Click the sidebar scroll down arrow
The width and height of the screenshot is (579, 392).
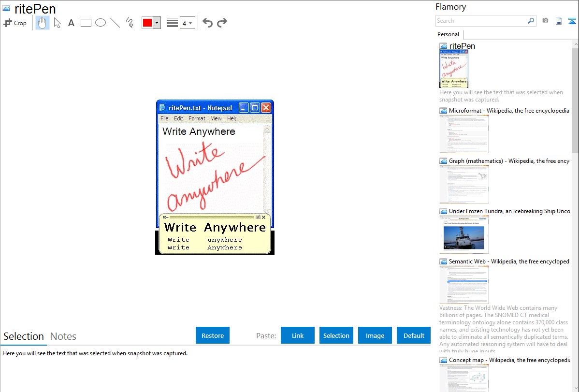(x=575, y=388)
